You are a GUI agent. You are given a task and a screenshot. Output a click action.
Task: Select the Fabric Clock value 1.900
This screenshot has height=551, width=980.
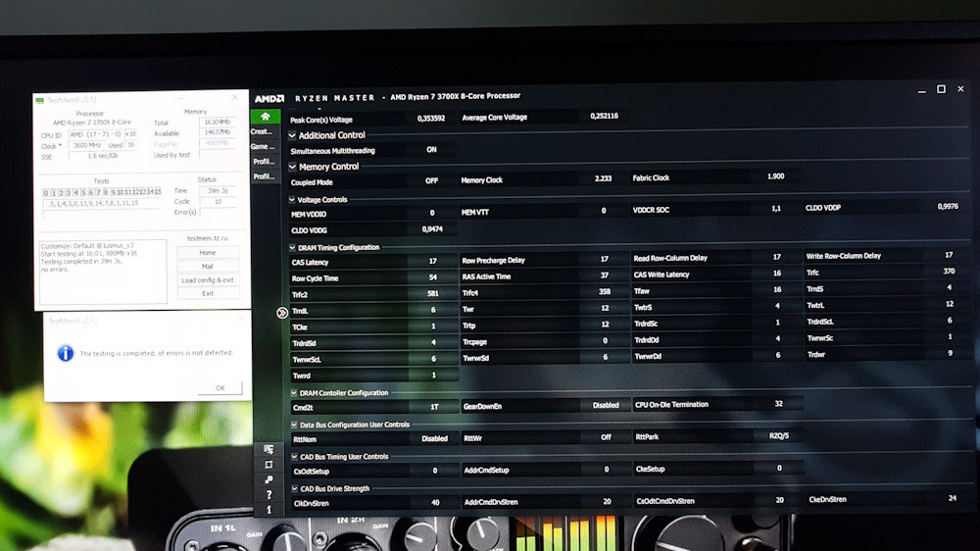point(775,177)
